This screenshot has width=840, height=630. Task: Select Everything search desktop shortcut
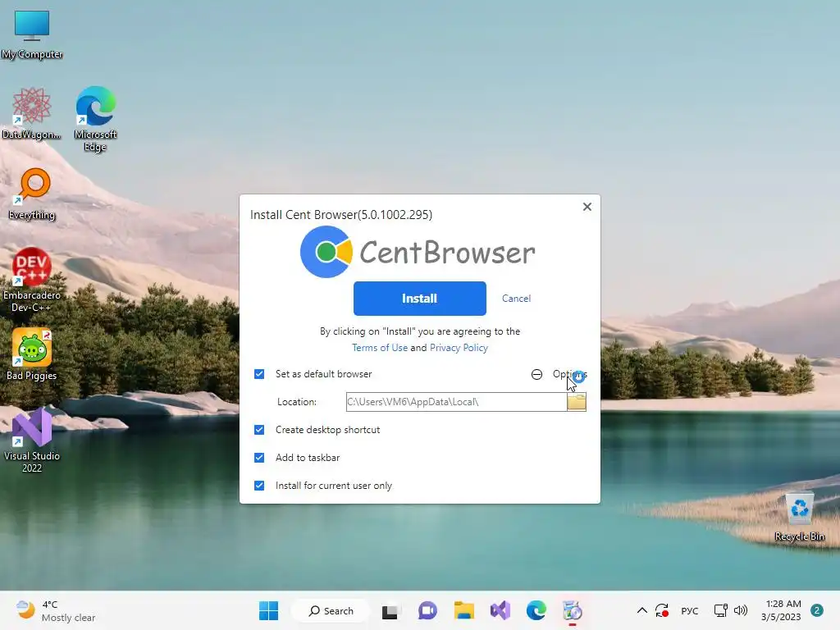click(32, 194)
